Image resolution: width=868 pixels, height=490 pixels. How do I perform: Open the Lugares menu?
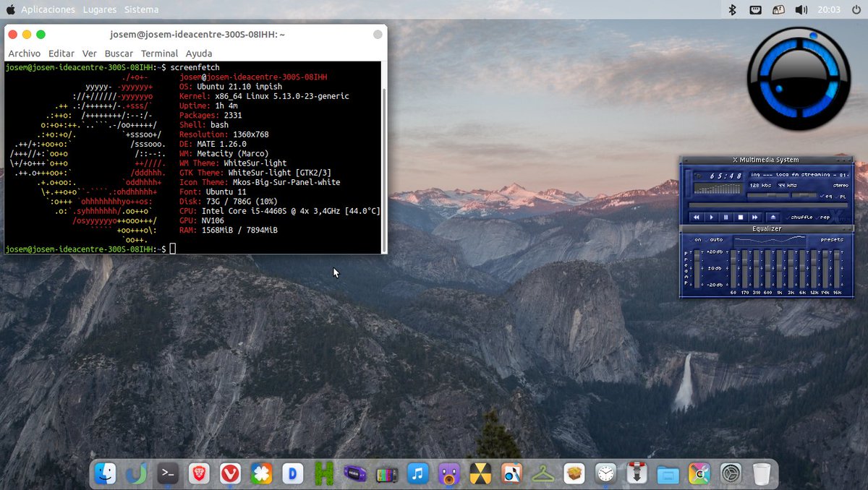click(x=99, y=9)
